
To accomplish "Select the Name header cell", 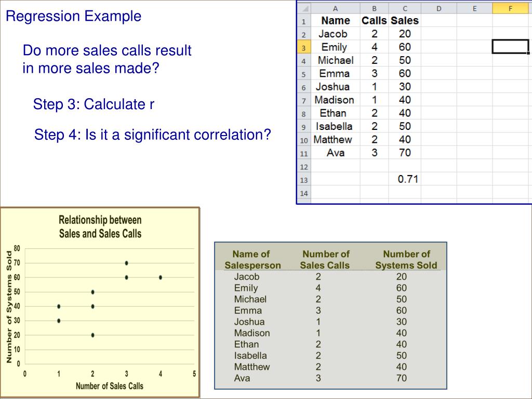I will [x=336, y=21].
